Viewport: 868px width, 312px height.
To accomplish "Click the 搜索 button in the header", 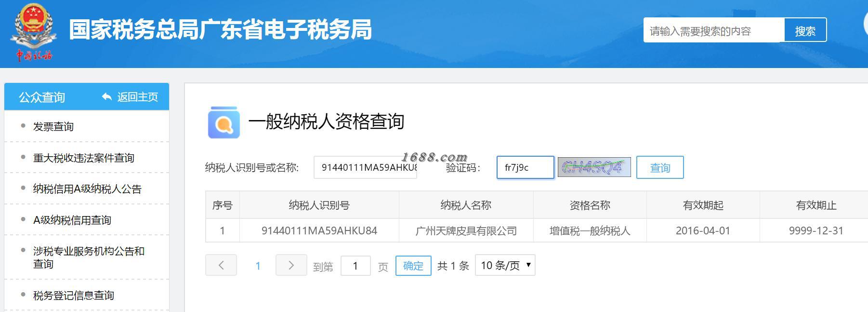I will point(805,31).
